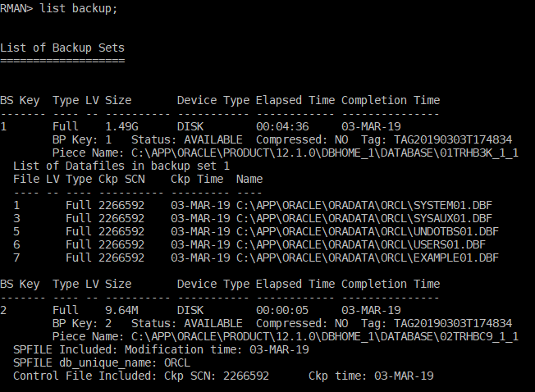Click 'SPFILE db_unique_name: ORCL' line
Screen dimensions: 535x392
[102, 362]
